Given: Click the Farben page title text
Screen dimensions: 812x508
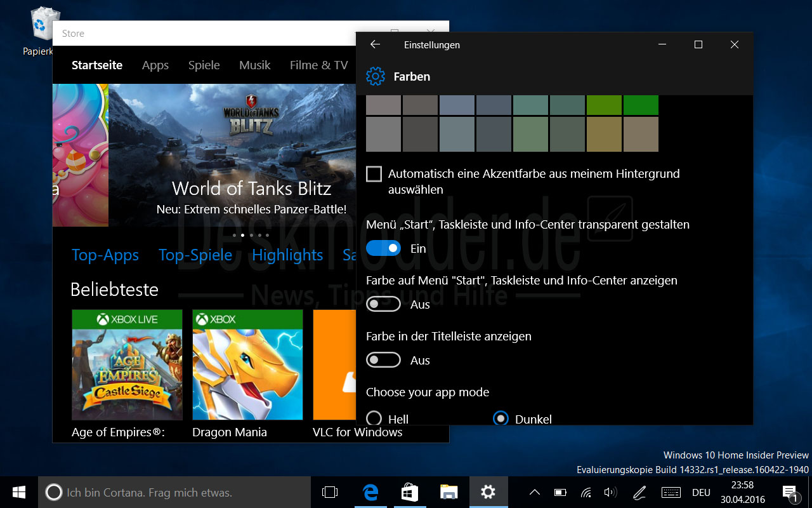Looking at the screenshot, I should pos(412,76).
